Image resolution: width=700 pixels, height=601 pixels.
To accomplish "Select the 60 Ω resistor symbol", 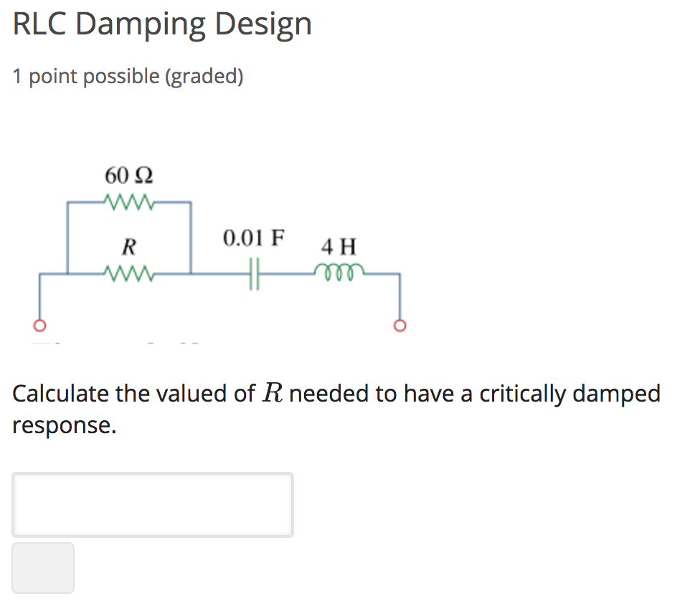I will (129, 201).
